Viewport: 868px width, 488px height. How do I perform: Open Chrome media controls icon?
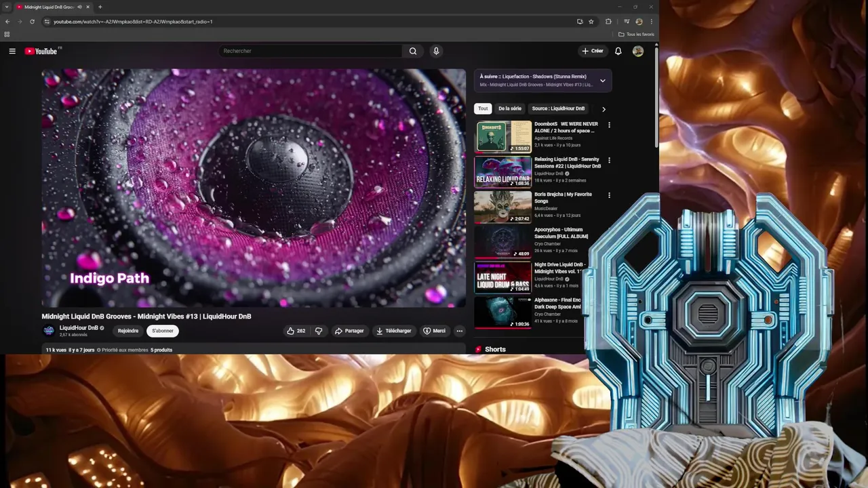coord(627,22)
